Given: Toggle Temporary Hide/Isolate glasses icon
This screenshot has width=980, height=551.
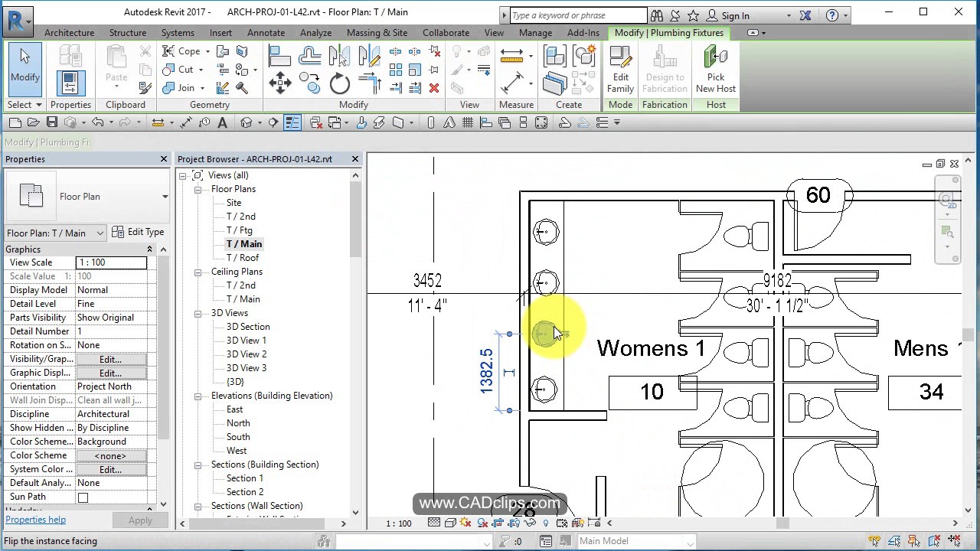Looking at the screenshot, I should [x=530, y=523].
